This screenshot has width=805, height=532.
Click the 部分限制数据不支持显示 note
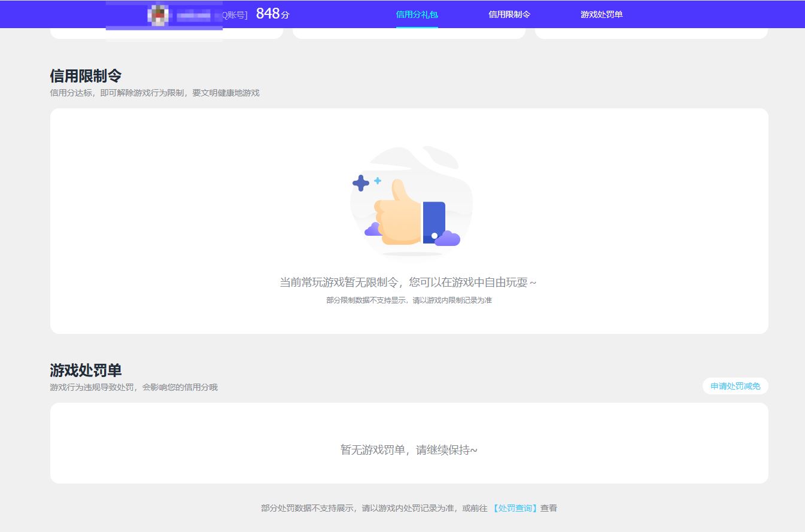click(x=409, y=300)
